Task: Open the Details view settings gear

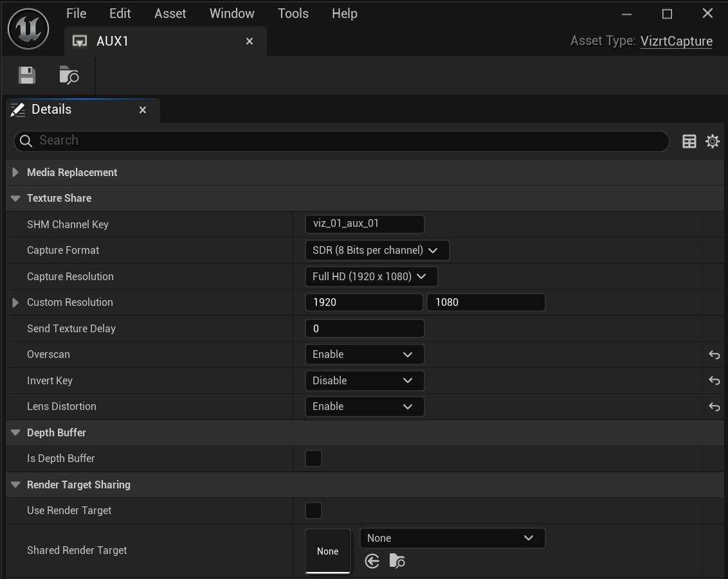Action: click(713, 141)
